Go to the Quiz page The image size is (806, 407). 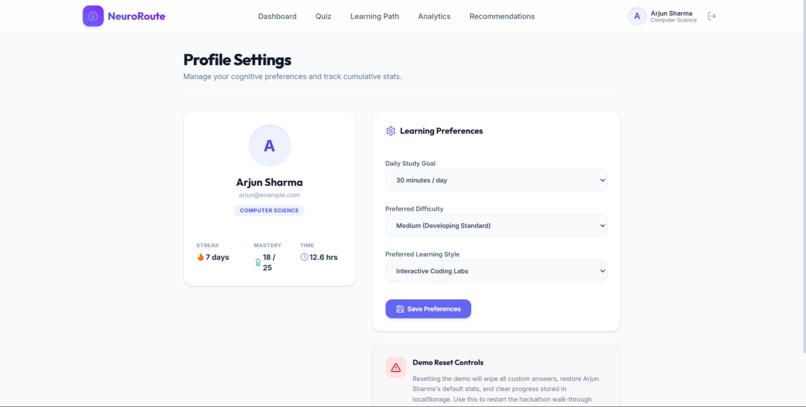pyautogui.click(x=323, y=16)
